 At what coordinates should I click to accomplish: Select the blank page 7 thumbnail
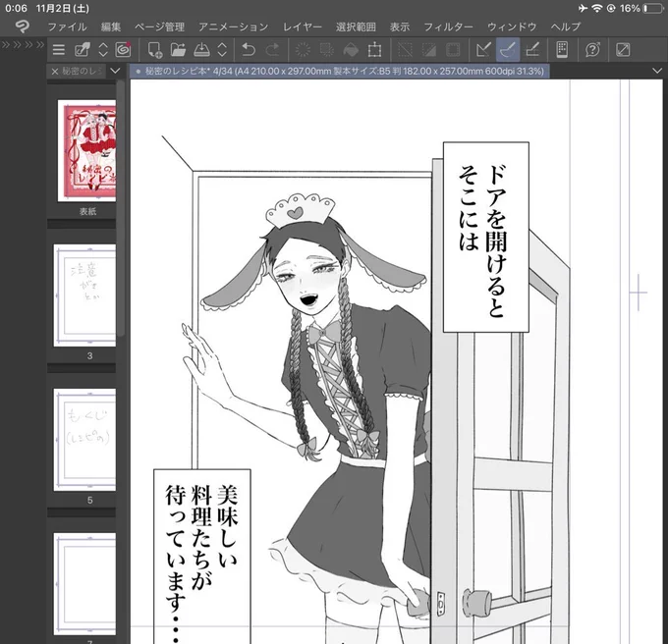(84, 584)
